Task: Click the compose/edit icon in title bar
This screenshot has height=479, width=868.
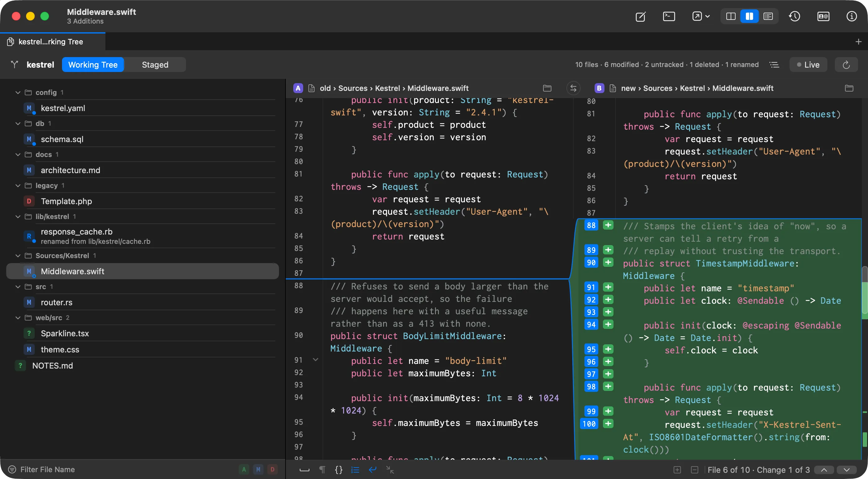Action: pos(640,16)
